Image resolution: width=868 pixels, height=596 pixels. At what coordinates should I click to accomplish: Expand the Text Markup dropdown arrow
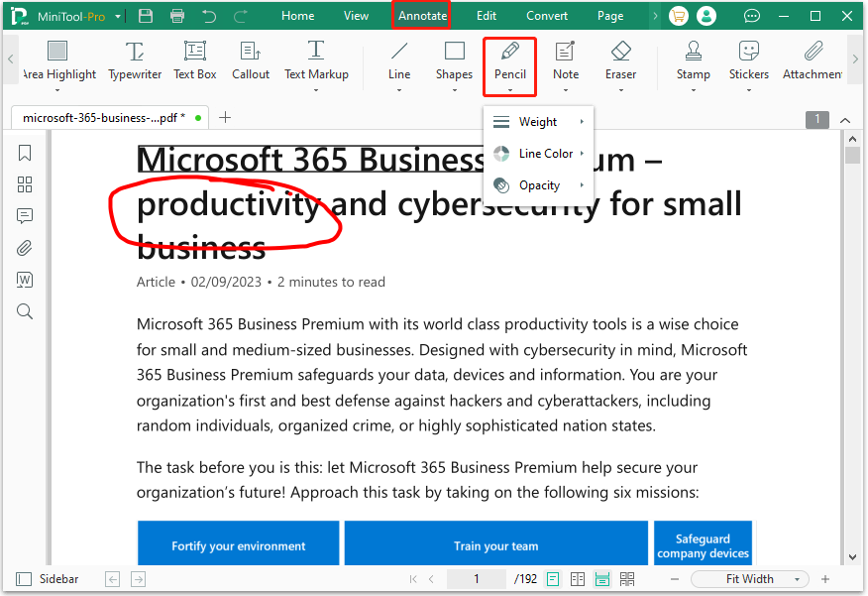(316, 89)
